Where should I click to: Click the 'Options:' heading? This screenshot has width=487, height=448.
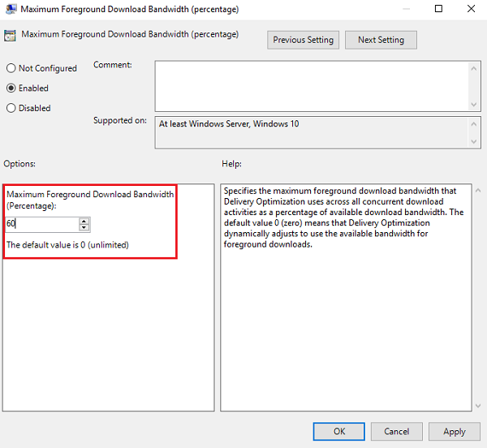click(x=19, y=164)
